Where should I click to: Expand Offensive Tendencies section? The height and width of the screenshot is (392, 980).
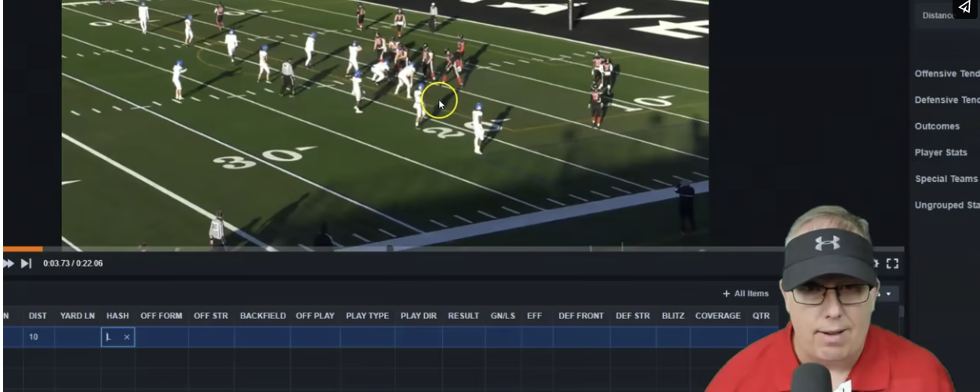tap(946, 74)
